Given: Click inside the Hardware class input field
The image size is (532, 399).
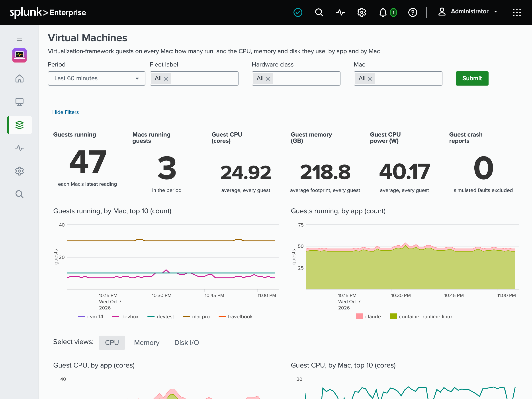Looking at the screenshot, I should 296,78.
